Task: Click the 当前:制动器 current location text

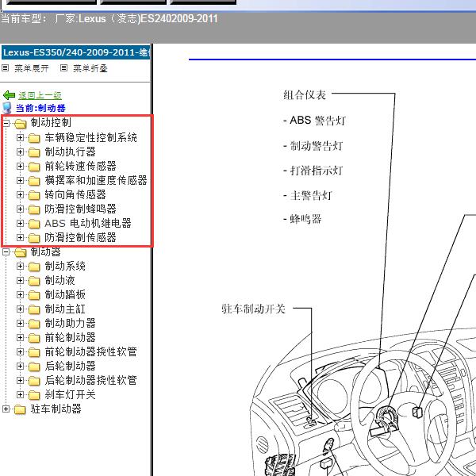Action: click(x=40, y=108)
